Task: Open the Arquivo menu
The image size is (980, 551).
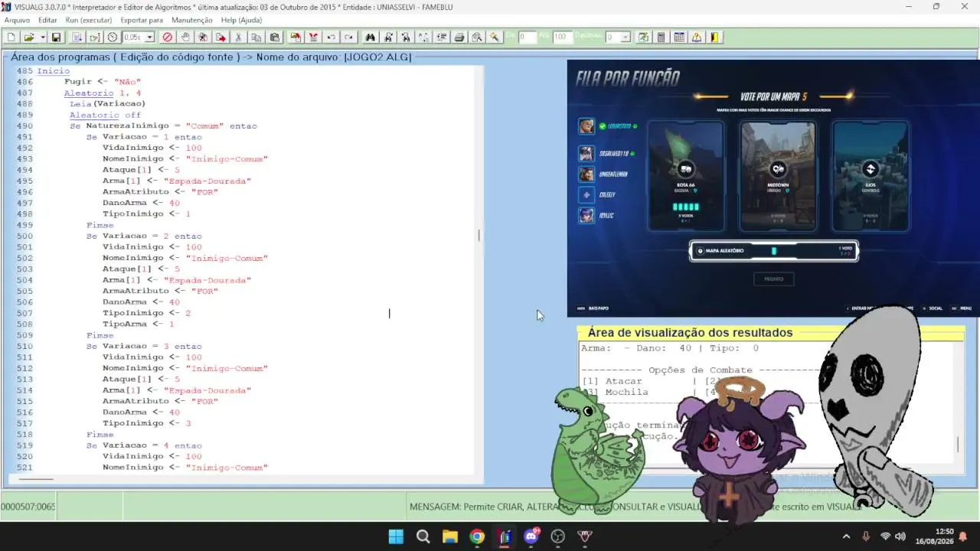Action: pyautogui.click(x=18, y=20)
